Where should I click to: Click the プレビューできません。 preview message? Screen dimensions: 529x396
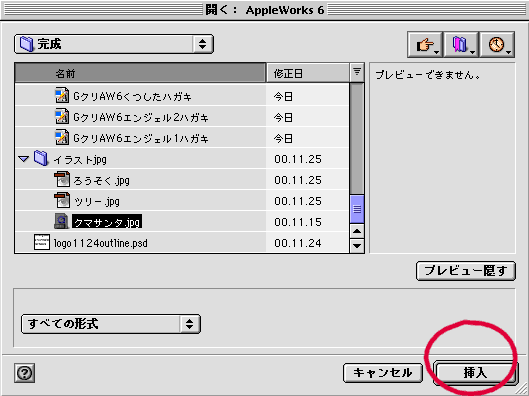[x=428, y=75]
